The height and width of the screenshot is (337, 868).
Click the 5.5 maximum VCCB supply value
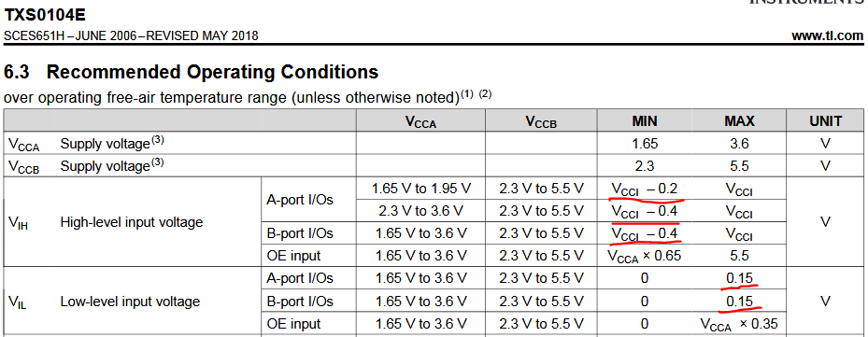739,166
